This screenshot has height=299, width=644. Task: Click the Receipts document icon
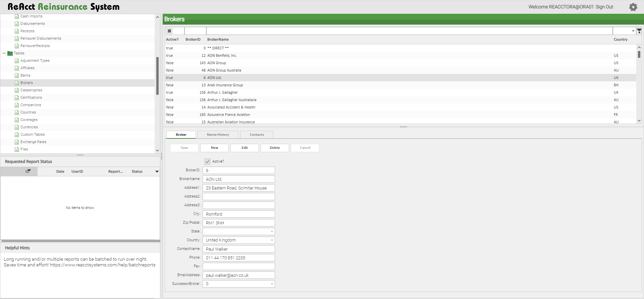(x=17, y=31)
